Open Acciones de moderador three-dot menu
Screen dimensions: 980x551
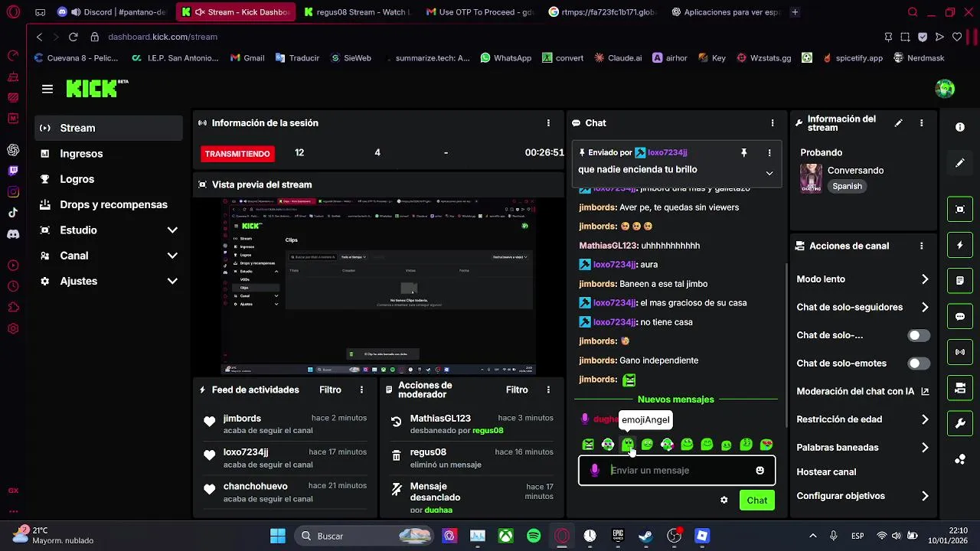(548, 390)
